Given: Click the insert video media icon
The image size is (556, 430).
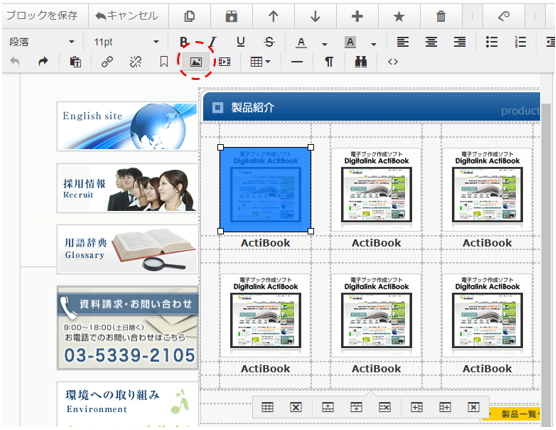Looking at the screenshot, I should point(224,62).
